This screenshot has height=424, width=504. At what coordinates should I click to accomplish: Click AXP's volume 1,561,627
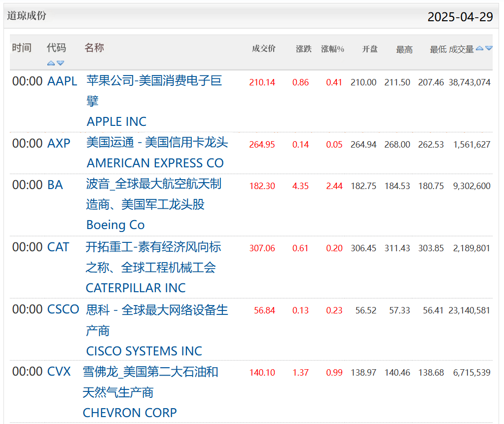(x=471, y=145)
